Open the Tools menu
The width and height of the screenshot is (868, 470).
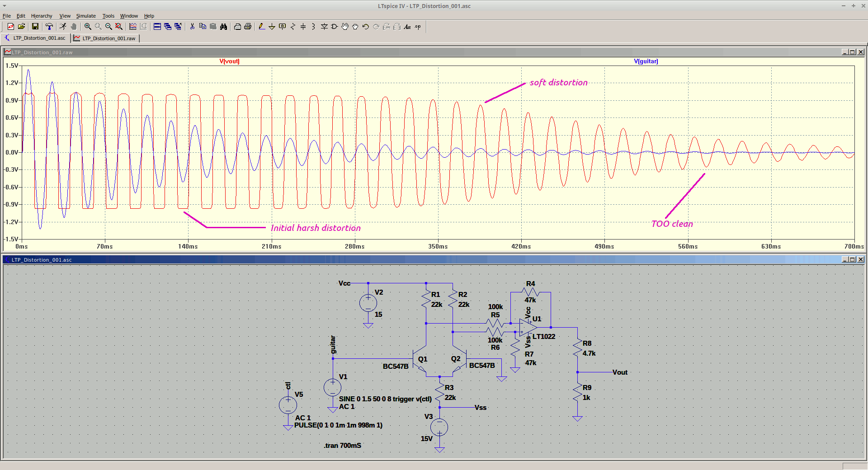(x=108, y=16)
